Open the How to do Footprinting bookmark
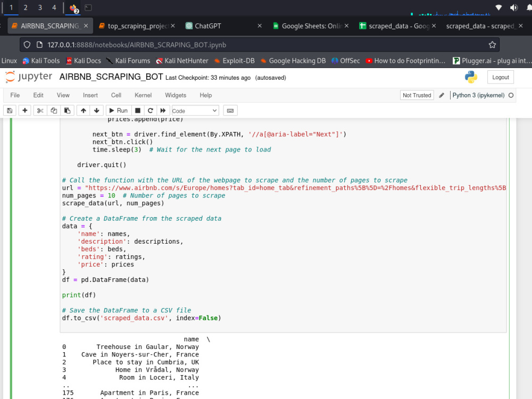This screenshot has height=399, width=532. (x=405, y=61)
